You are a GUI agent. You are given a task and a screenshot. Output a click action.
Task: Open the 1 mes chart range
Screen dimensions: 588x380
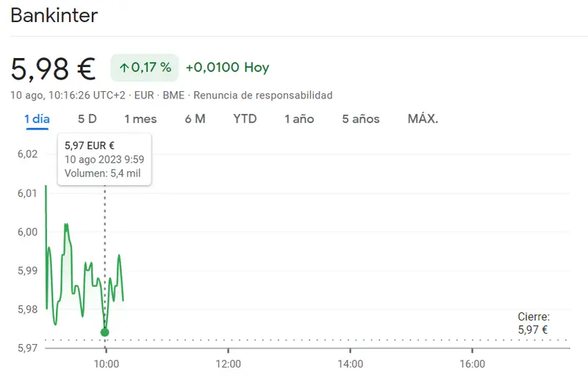[140, 119]
